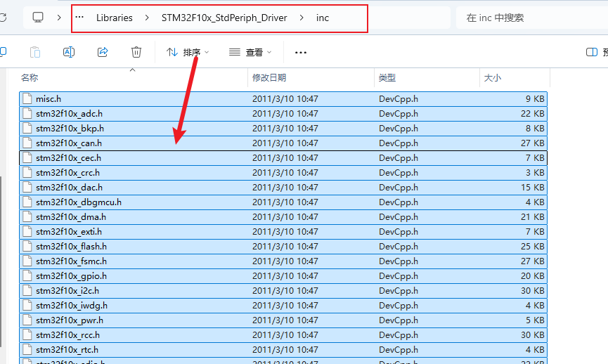Select the stm32f10x_bkp.h file
Viewport: 608px width, 364px height.
tap(283, 129)
